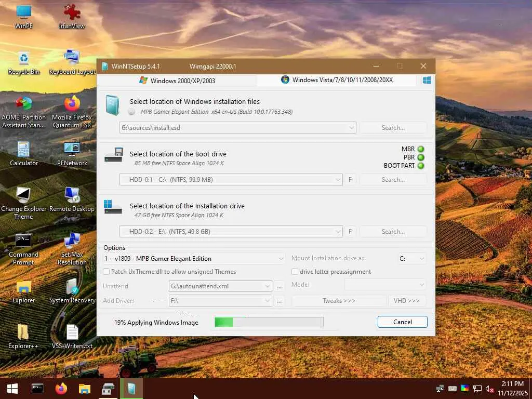Click the Windows logo icon in WinNTSetup

click(427, 80)
